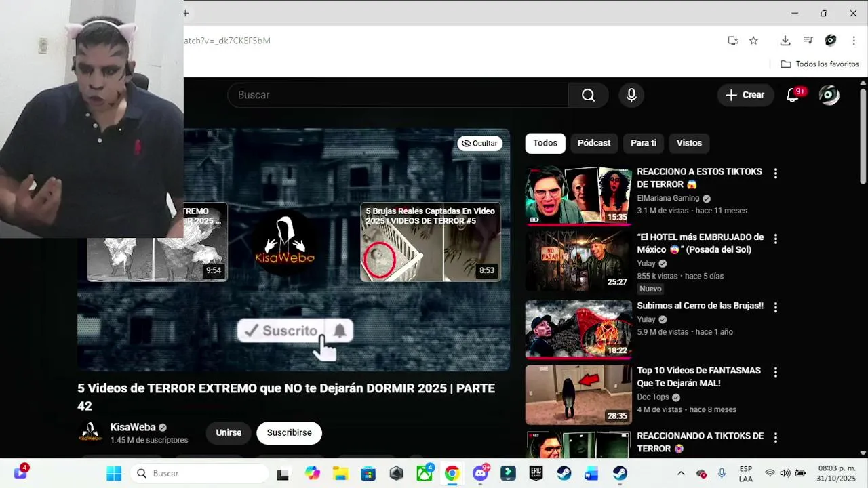Open Chrome three-dot menu

[854, 41]
